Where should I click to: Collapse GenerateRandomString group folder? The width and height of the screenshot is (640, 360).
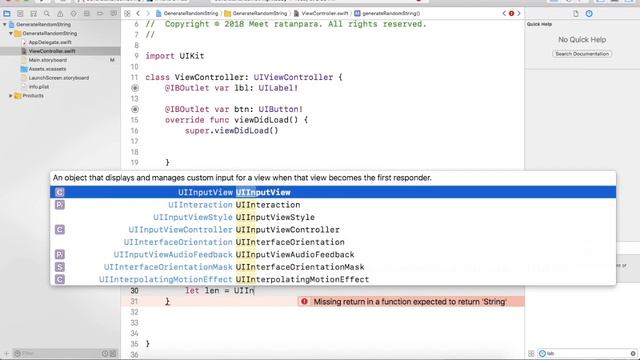[x=11, y=33]
